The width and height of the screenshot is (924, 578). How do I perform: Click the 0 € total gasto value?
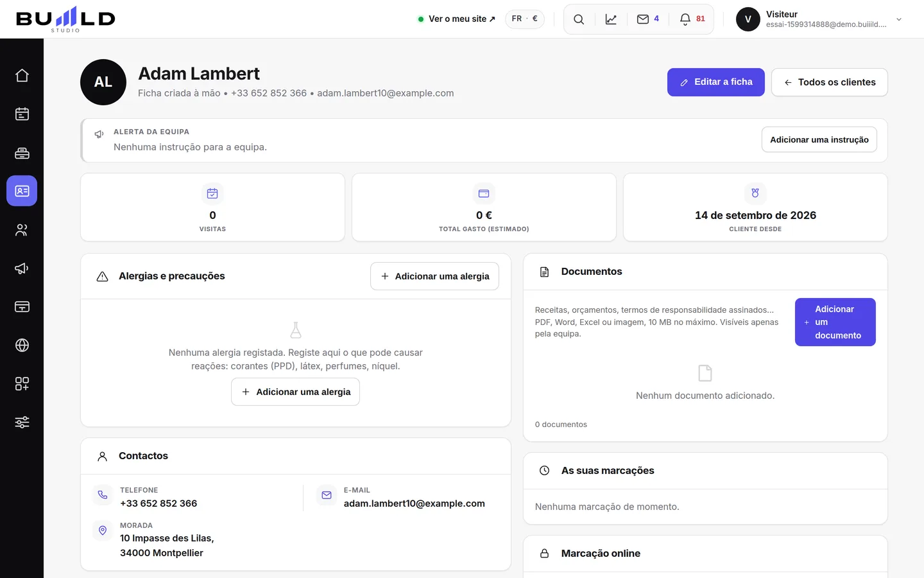click(484, 215)
